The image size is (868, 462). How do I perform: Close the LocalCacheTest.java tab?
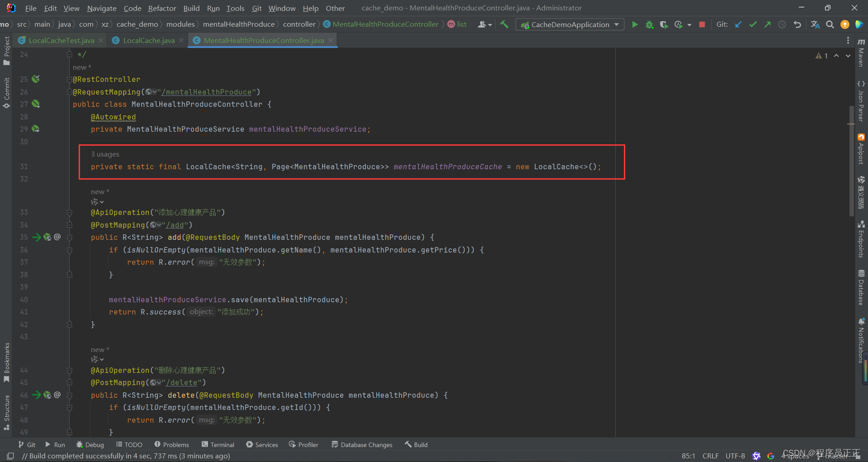coord(101,40)
